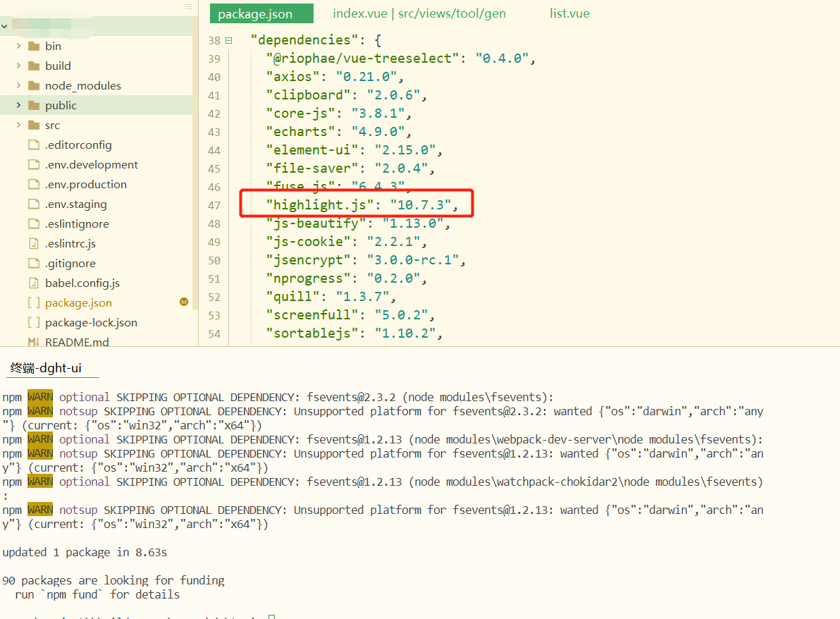
Task: Click the "sortablejs" dependency line
Action: [x=354, y=333]
